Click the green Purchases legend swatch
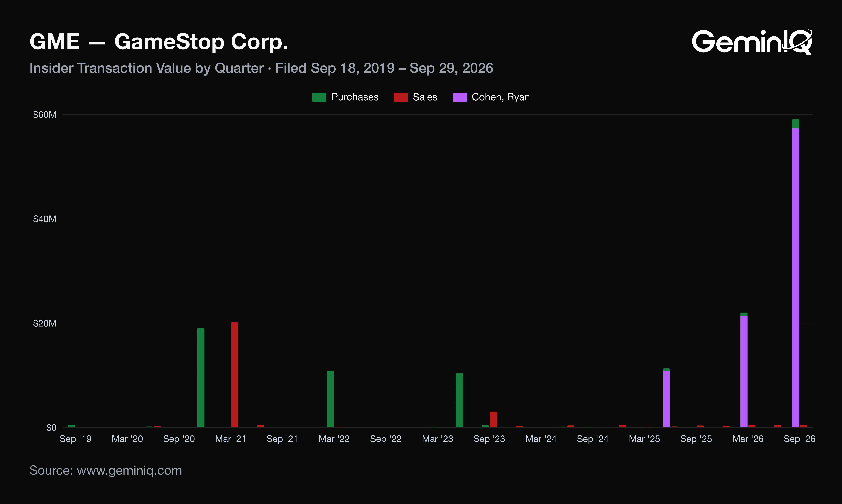The image size is (842, 504). click(x=319, y=97)
